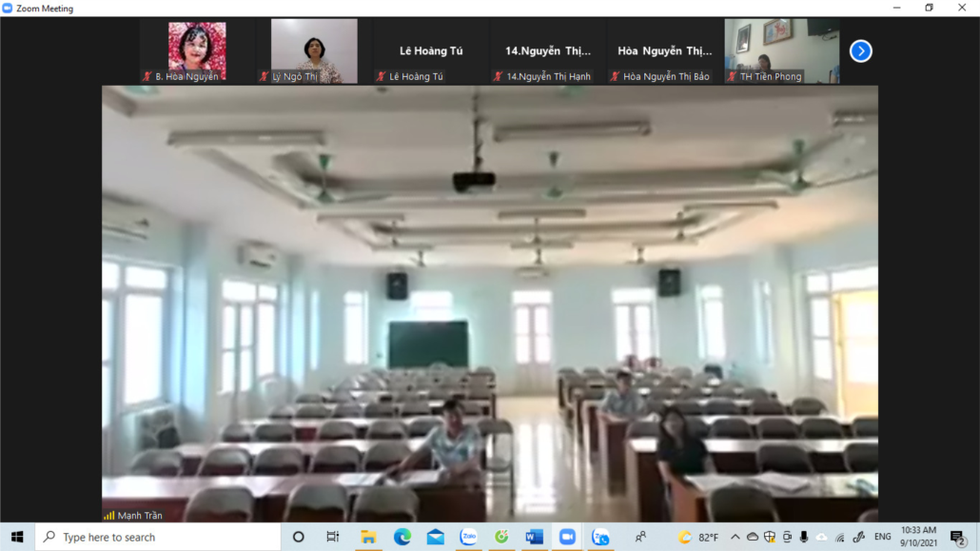Screen dimensions: 980x551
Task: Click the Zoom icon in taskbar
Action: click(567, 537)
